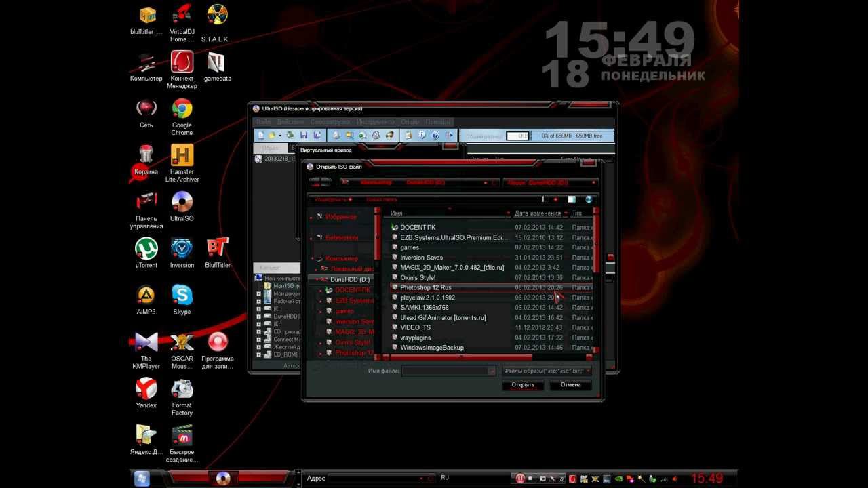868x488 pixels.
Task: Click the Новая папка button
Action: tap(382, 199)
